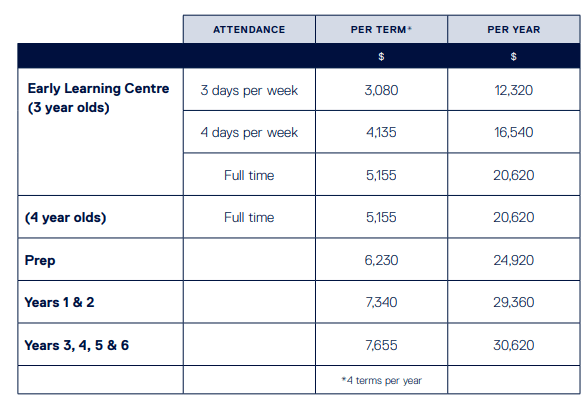Select the Prep row label
The image size is (583, 401).
click(40, 261)
